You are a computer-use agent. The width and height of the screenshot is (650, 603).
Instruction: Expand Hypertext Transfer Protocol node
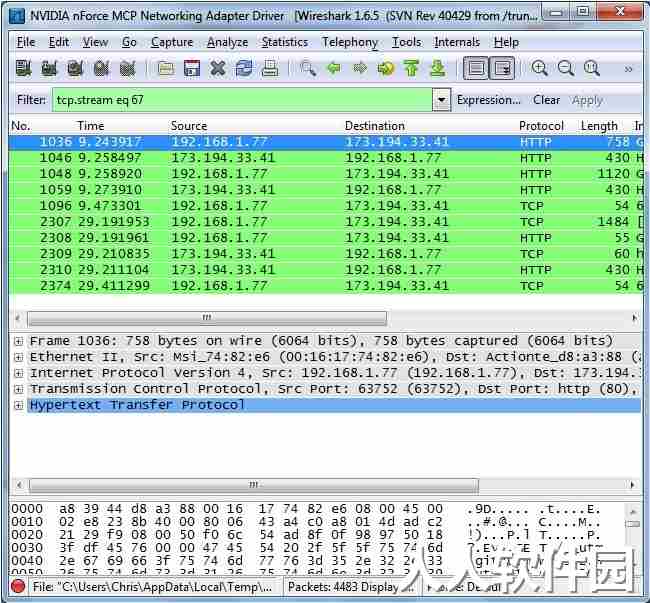[18, 405]
